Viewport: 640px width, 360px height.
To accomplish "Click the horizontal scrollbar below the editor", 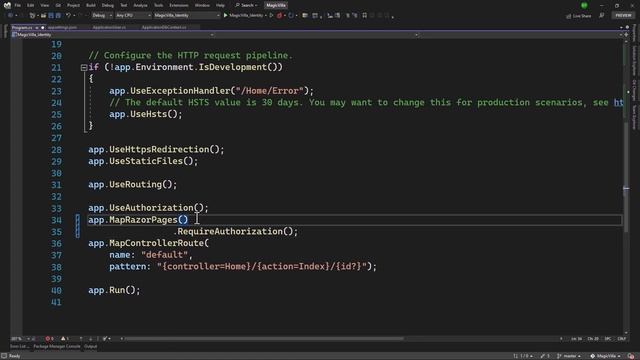I will 265,339.
